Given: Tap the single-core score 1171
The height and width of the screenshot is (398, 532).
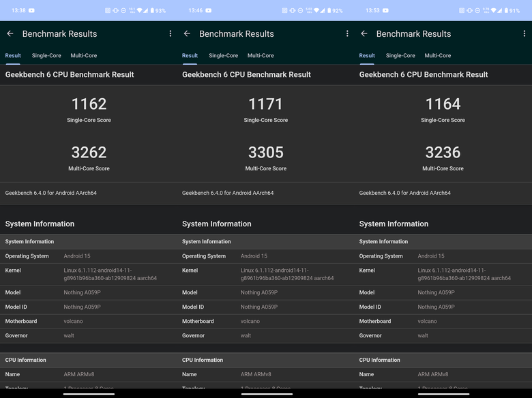Looking at the screenshot, I should pos(266,104).
